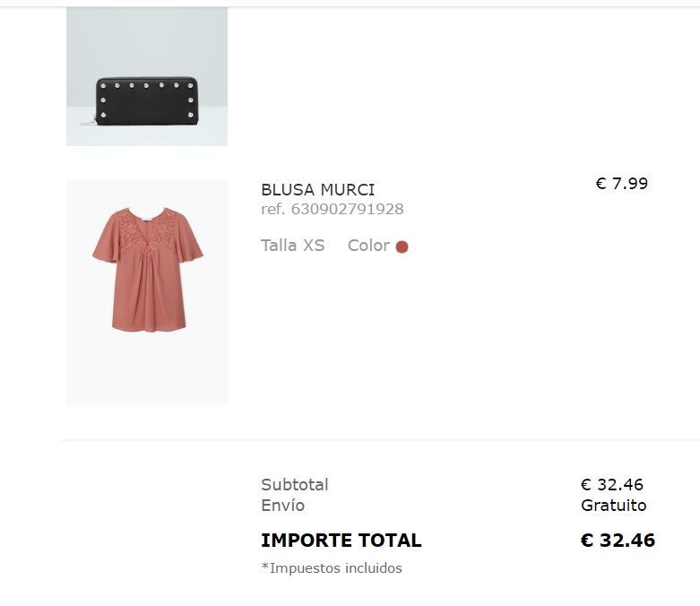Click the Envío shipping label
Viewport: 700px width, 606px height.
[282, 506]
